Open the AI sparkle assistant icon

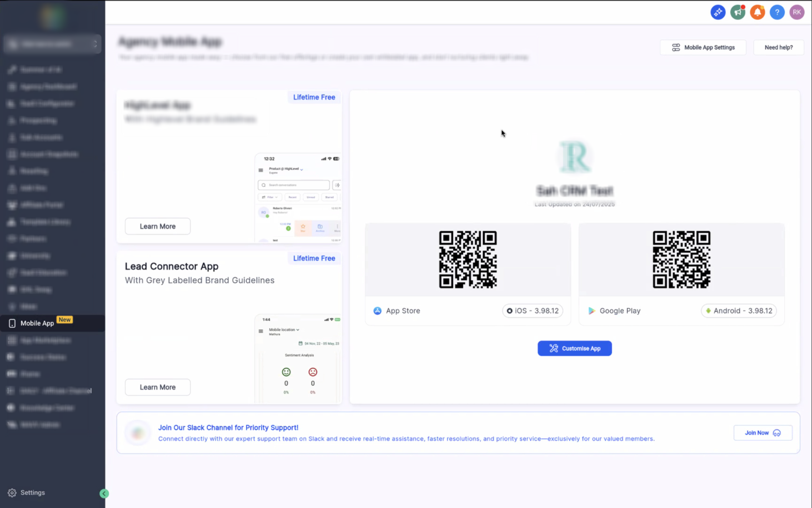click(x=718, y=12)
